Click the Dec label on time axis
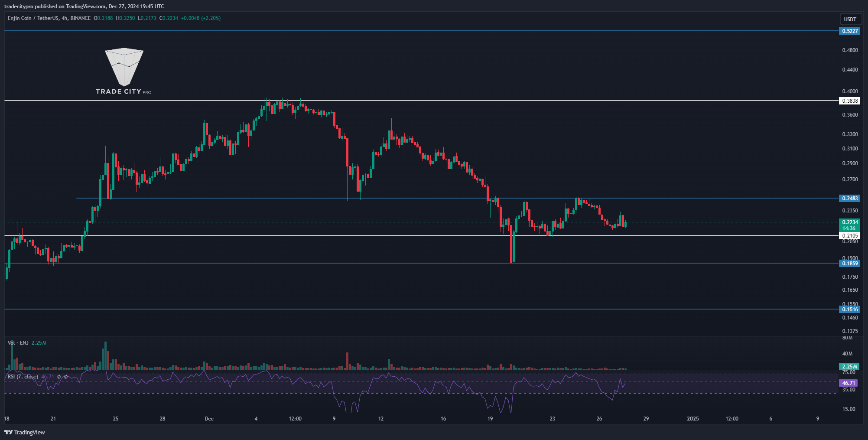Viewport: 868px width, 440px height. [209, 419]
